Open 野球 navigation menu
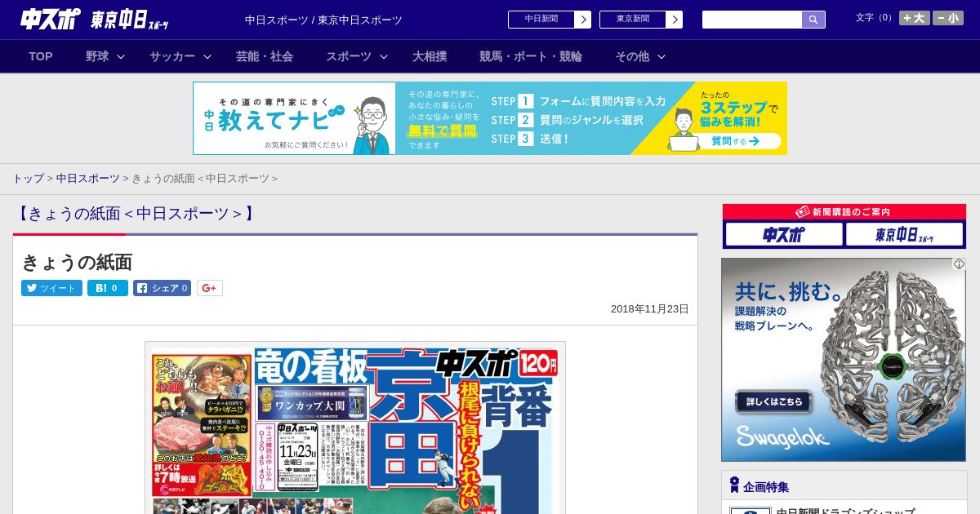The width and height of the screenshot is (980, 514). [97, 56]
